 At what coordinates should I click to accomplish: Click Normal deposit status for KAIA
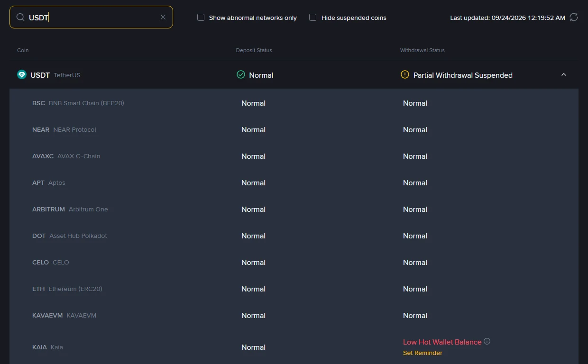253,347
